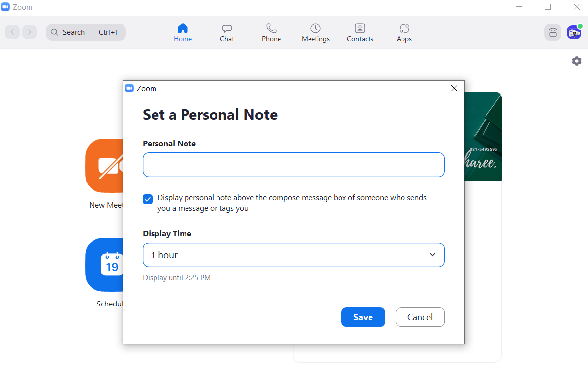The image size is (588, 366).
Task: Click the orange New Meeting icon
Action: point(104,166)
